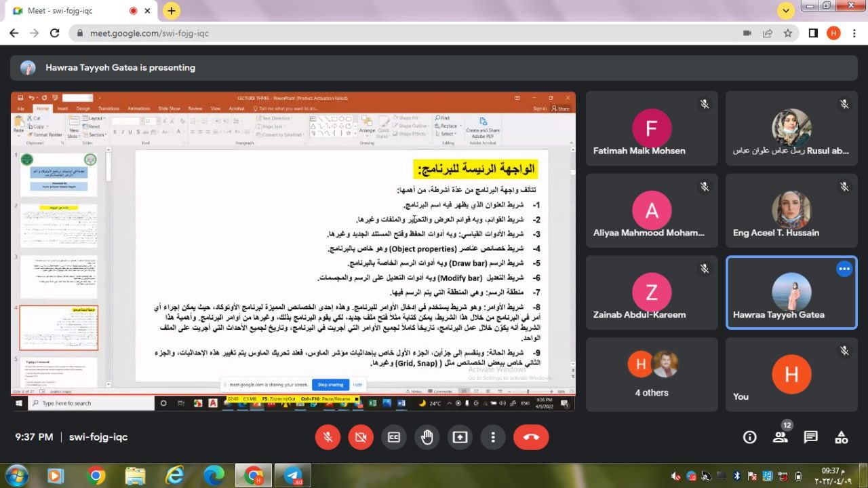Select the Meet swi-fojg-iqc browser tab
The width and height of the screenshot is (868, 488).
click(75, 11)
